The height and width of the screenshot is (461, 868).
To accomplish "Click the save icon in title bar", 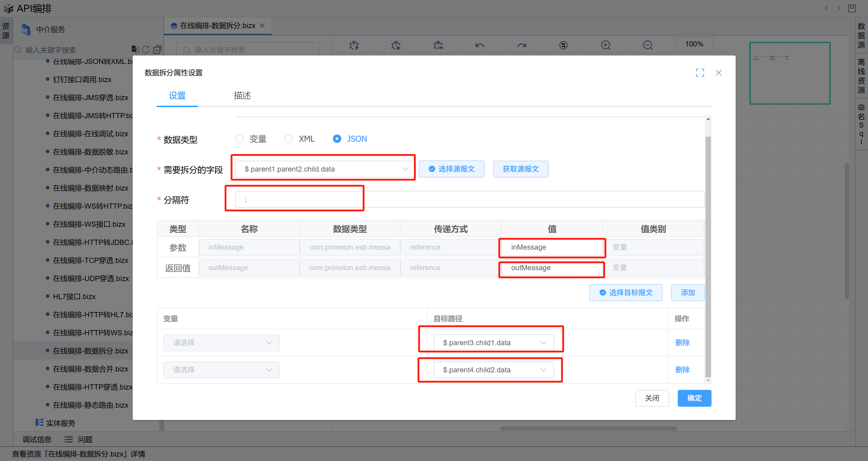I will pos(851,8).
